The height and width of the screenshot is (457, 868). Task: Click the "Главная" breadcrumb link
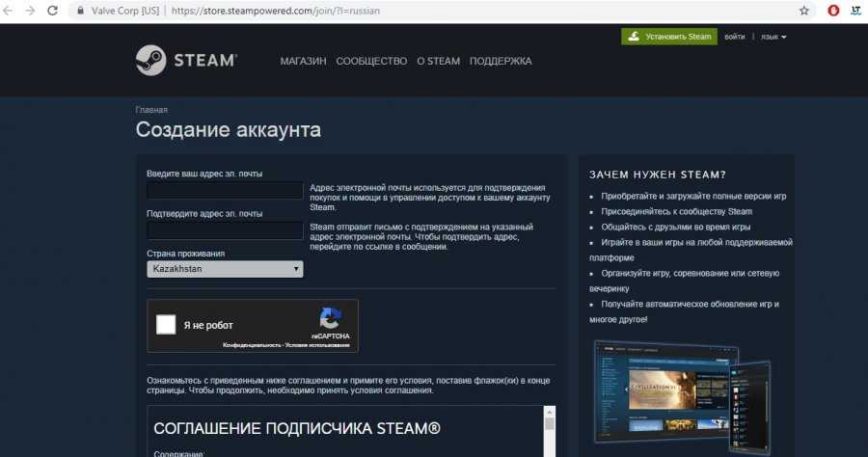point(151,110)
